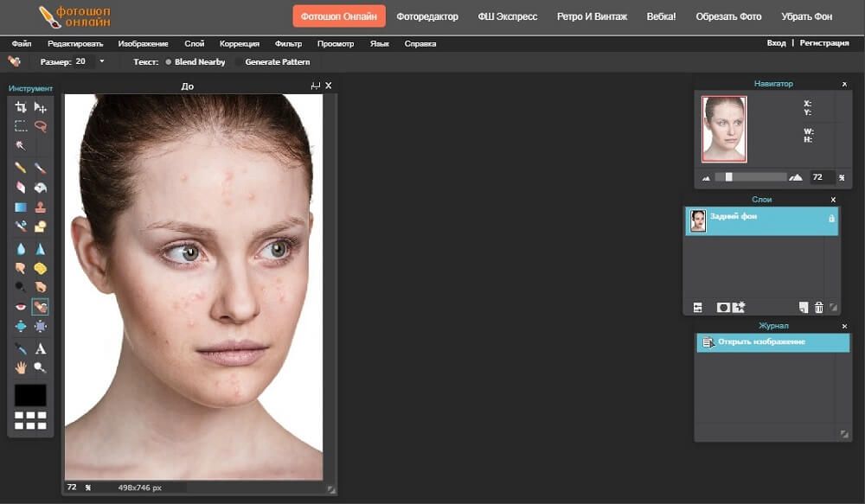The width and height of the screenshot is (865, 504).
Task: Delete layer using the trash icon
Action: click(818, 308)
